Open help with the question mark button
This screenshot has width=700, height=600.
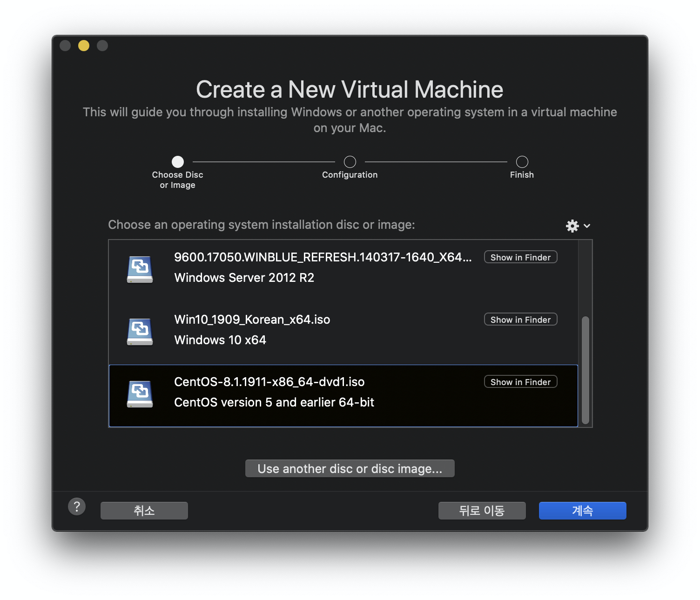[x=77, y=507]
